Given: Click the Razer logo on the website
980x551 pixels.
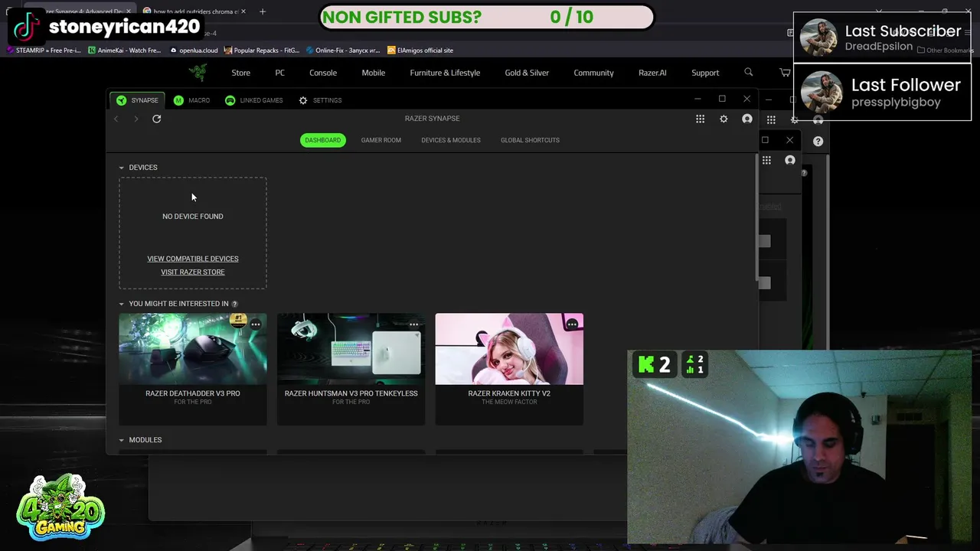Looking at the screenshot, I should [198, 73].
